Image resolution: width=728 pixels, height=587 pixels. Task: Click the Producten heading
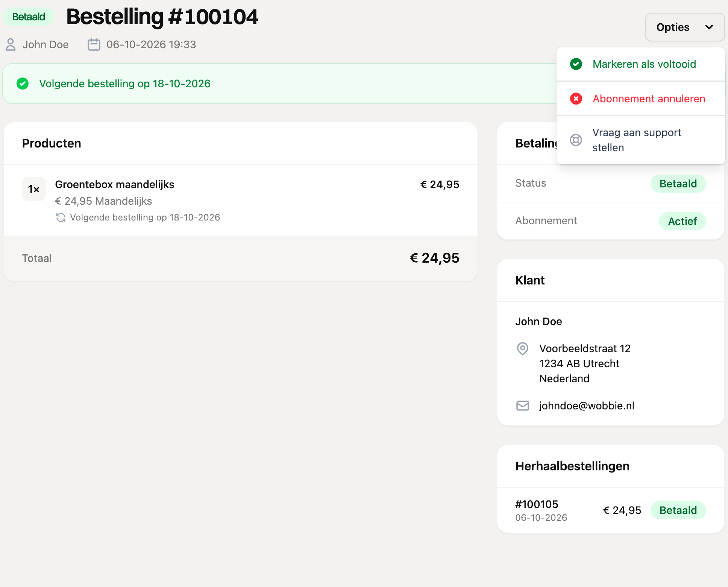[x=52, y=143]
